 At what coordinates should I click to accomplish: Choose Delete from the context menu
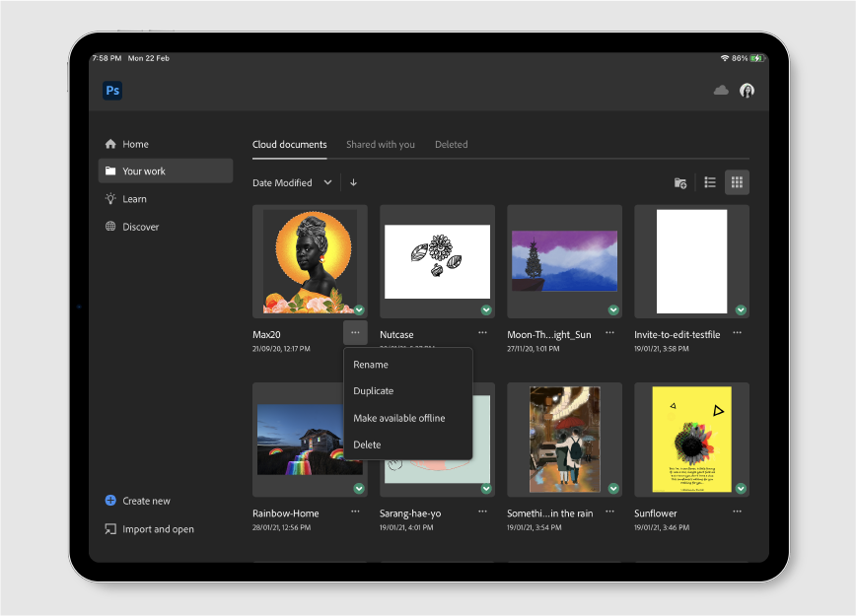coord(408,445)
